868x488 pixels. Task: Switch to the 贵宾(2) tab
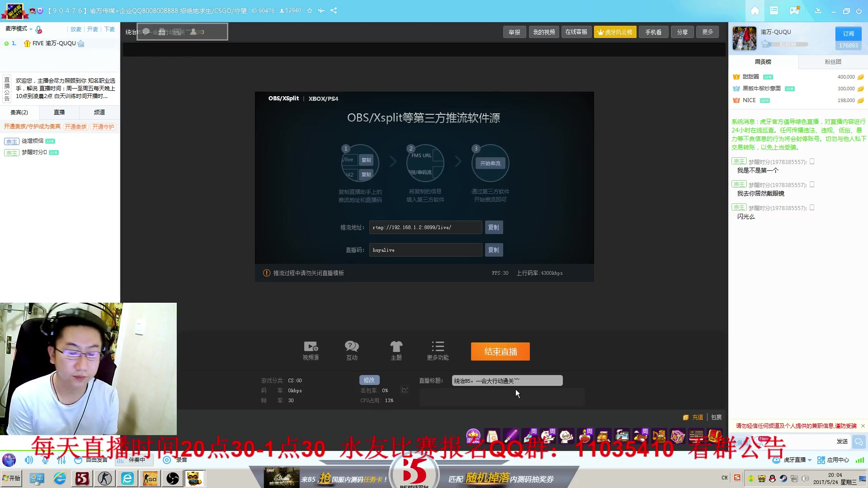[19, 113]
